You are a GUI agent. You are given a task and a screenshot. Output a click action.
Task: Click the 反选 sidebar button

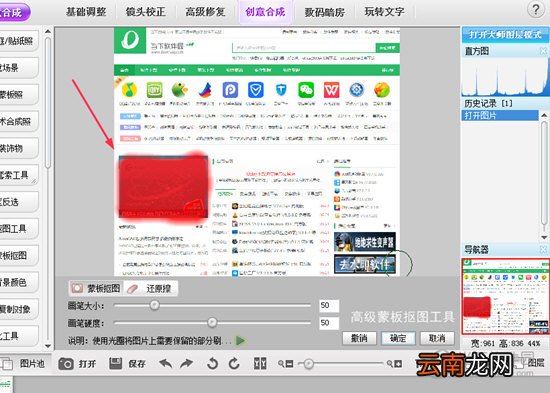coord(19,202)
